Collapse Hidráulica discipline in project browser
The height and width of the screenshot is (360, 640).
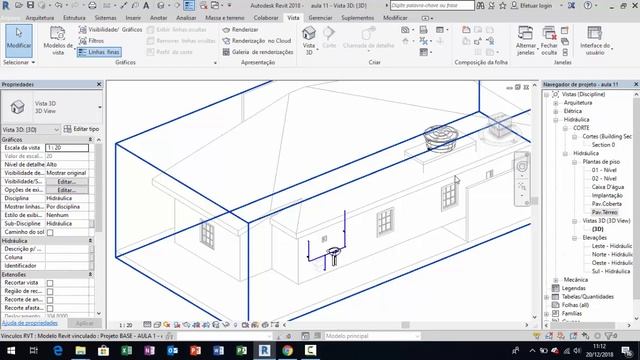click(556, 120)
